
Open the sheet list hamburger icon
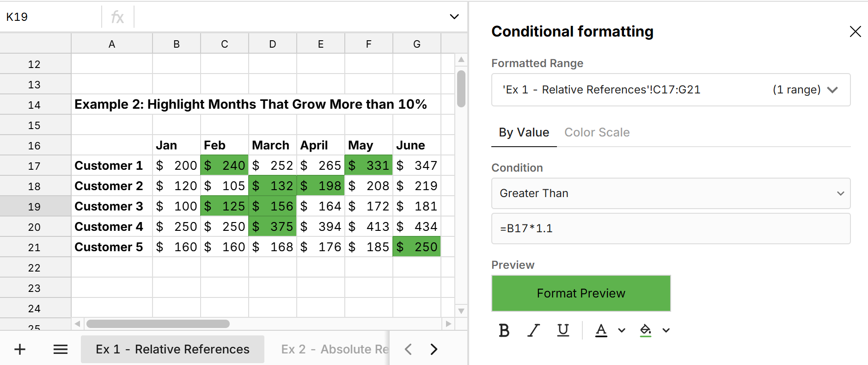[x=60, y=349]
